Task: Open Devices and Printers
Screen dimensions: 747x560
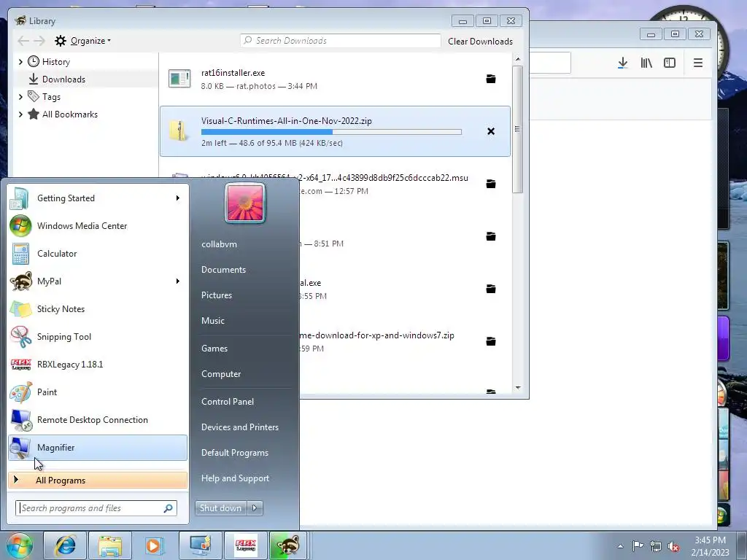Action: point(239,427)
